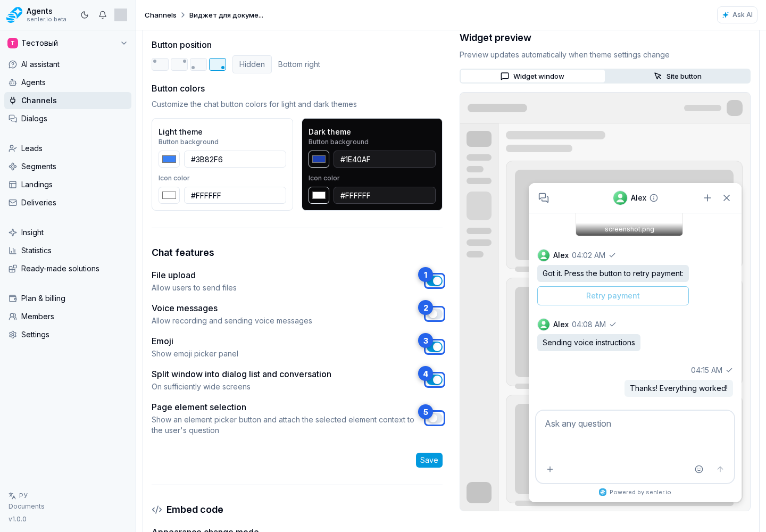This screenshot has width=766, height=532.
Task: Open Agents in sidebar
Action: [68, 82]
